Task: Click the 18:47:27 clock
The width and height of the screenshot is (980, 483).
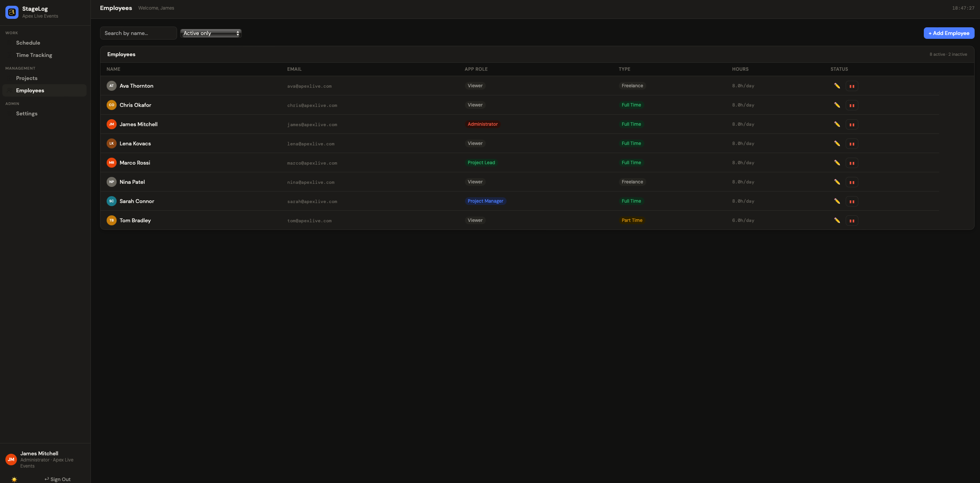Action: [963, 8]
